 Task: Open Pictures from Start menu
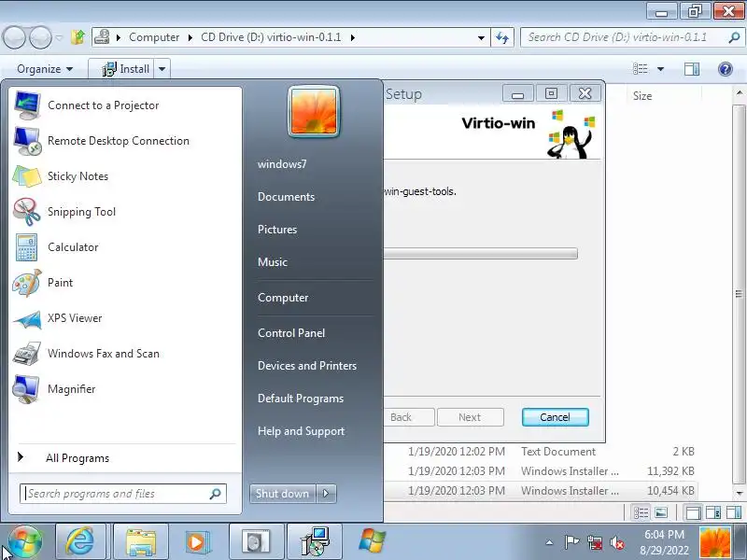[277, 230]
